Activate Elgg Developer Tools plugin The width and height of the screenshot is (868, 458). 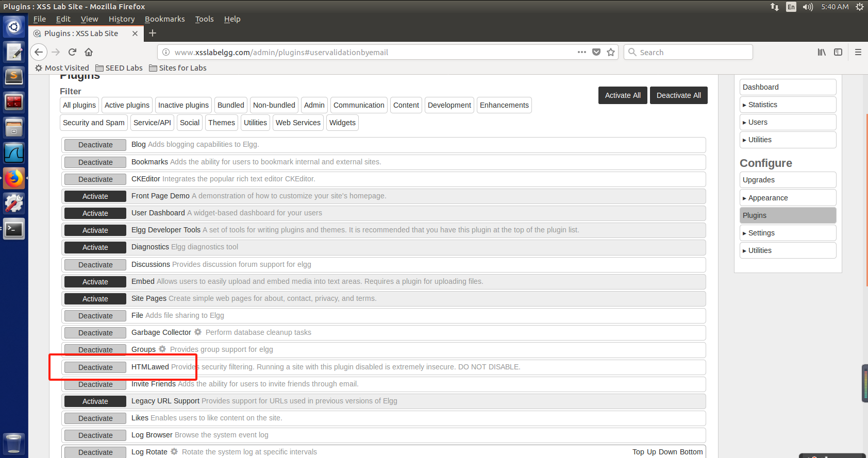point(95,230)
